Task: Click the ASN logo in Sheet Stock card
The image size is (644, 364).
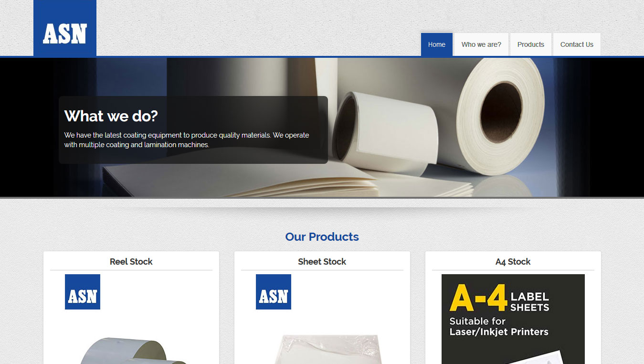Action: point(274,292)
